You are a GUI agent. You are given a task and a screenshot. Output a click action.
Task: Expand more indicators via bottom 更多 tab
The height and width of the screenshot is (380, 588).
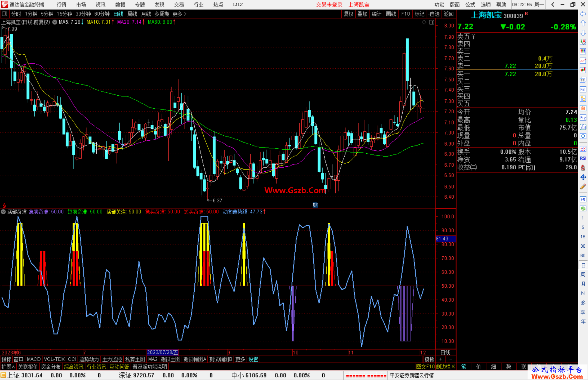click(x=240, y=359)
